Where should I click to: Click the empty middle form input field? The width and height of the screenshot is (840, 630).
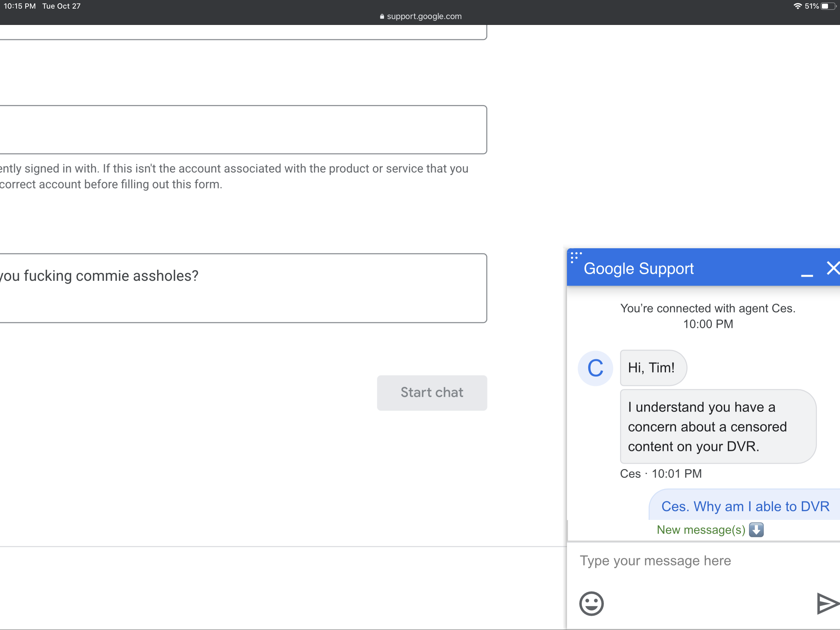243,130
